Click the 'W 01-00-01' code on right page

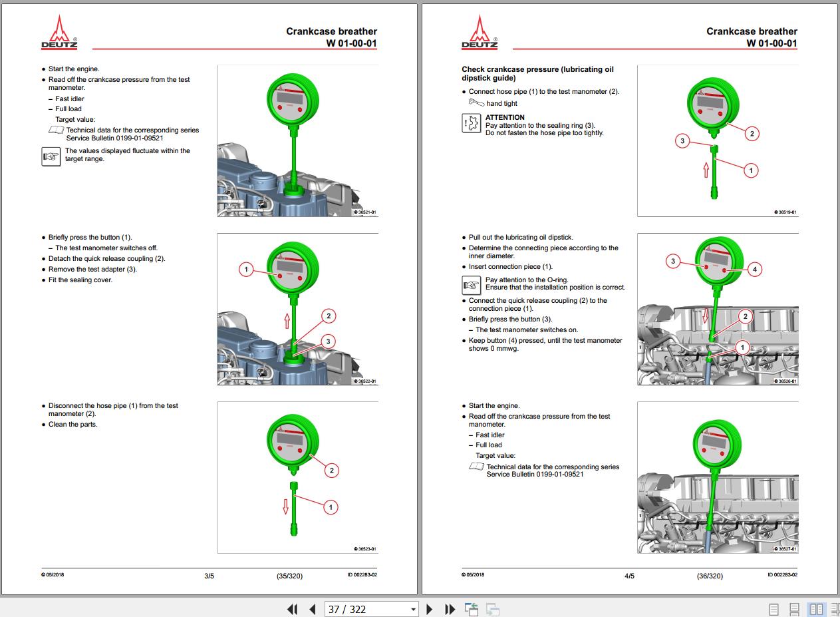pos(771,43)
